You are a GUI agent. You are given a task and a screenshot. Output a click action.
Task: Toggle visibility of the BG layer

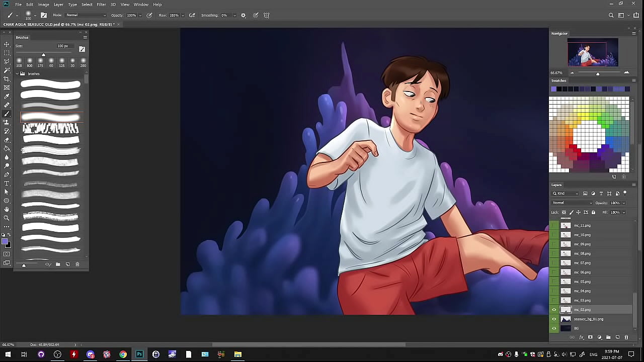pyautogui.click(x=554, y=328)
